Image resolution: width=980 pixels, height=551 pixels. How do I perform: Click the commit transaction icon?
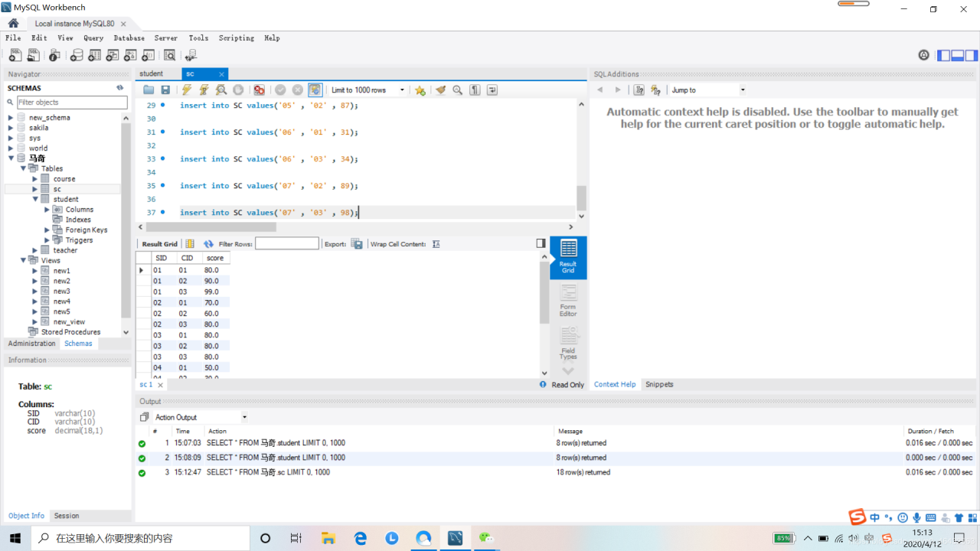pyautogui.click(x=280, y=90)
